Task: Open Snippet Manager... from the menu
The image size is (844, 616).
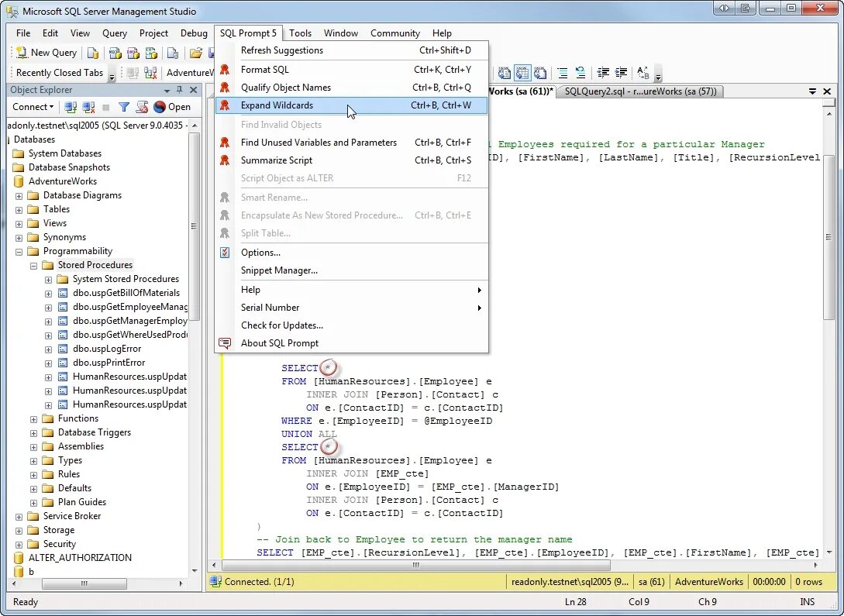Action: tap(352, 270)
